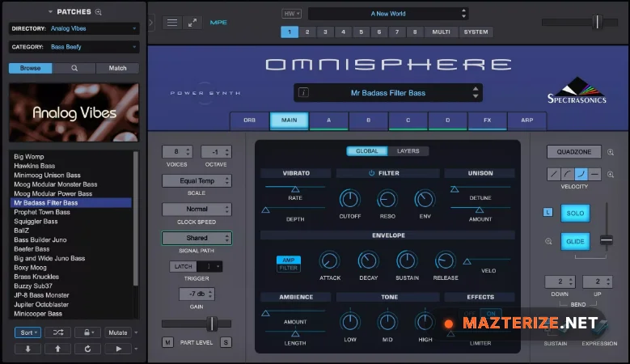Click the SUSTAIN envelope knob
The width and height of the screenshot is (630, 364).
pos(407,261)
